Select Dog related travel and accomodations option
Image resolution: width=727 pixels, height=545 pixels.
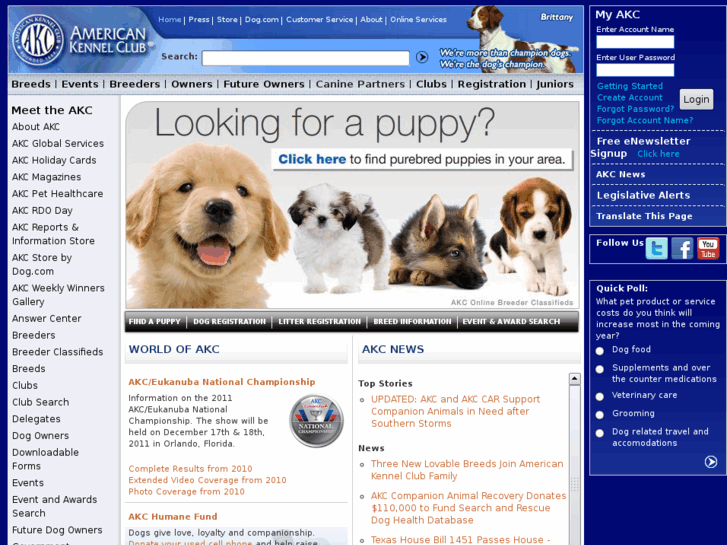pos(599,433)
